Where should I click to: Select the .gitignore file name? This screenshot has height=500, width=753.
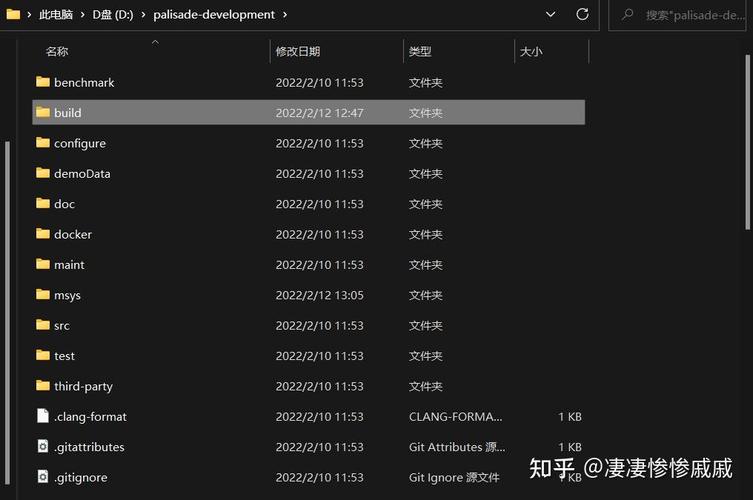[x=81, y=478]
